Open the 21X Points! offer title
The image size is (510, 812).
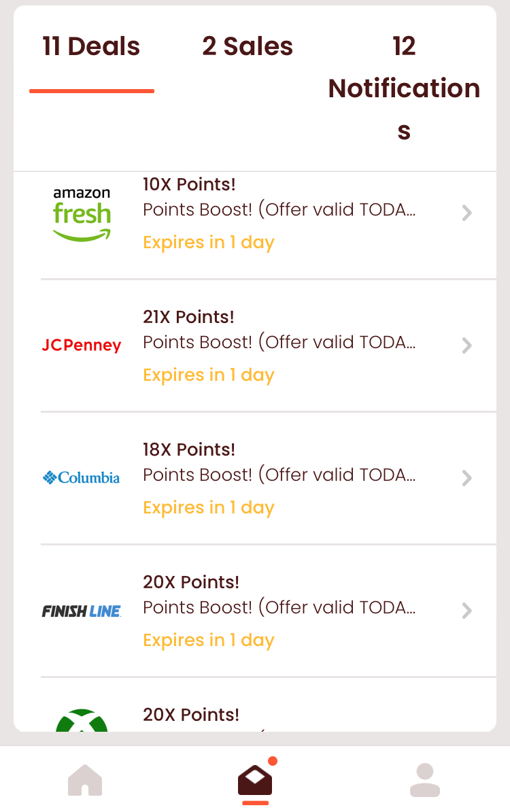[x=188, y=317]
